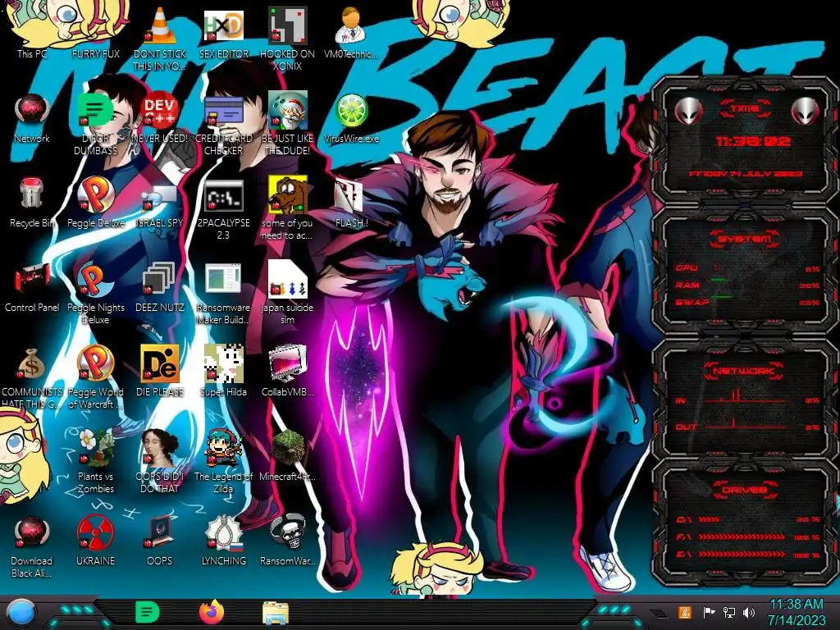This screenshot has width=840, height=630.
Task: Click the UKRAINE radiation symbol icon
Action: (x=95, y=540)
